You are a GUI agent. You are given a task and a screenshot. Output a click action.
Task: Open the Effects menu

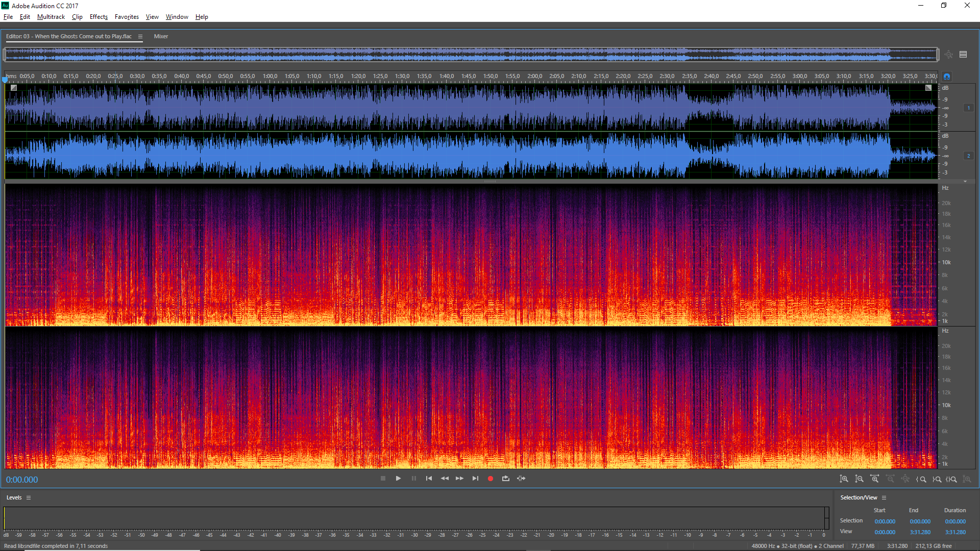point(99,17)
